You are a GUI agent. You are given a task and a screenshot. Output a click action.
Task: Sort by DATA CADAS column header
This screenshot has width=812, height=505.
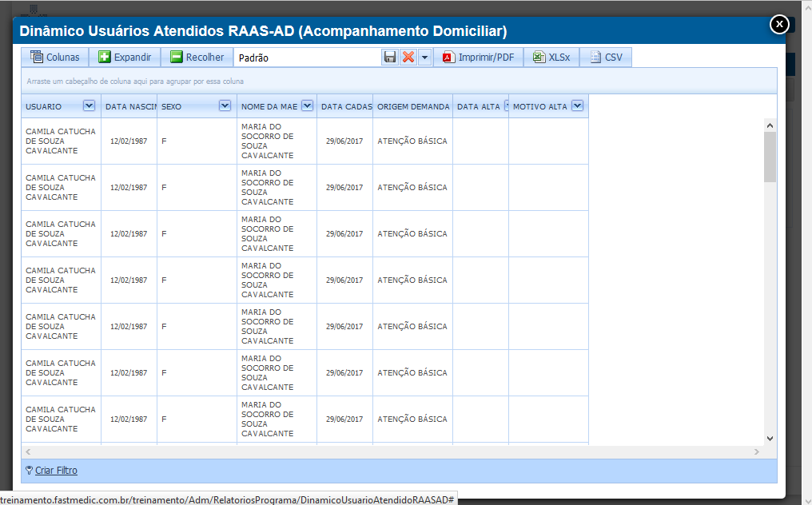tap(345, 106)
